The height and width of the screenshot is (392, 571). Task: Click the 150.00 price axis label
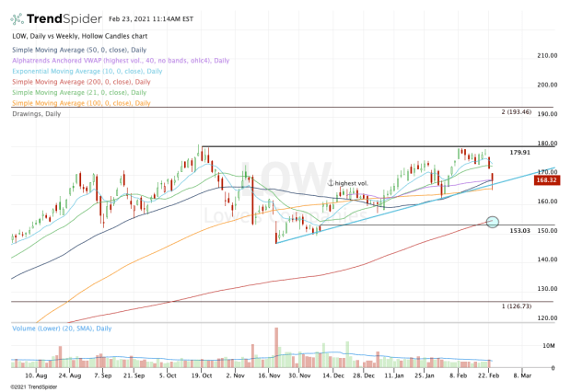(x=547, y=231)
